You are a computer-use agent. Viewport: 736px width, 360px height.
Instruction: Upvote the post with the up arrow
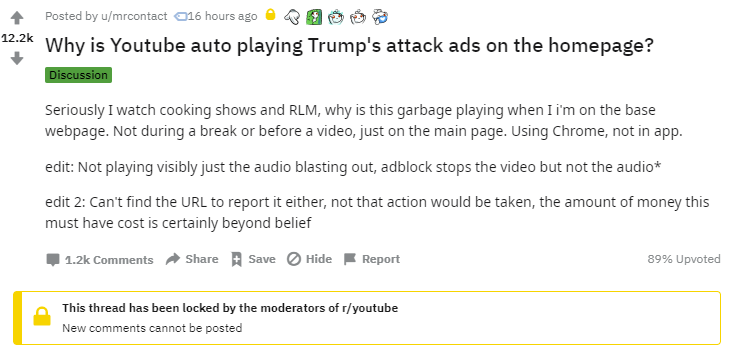tap(17, 18)
